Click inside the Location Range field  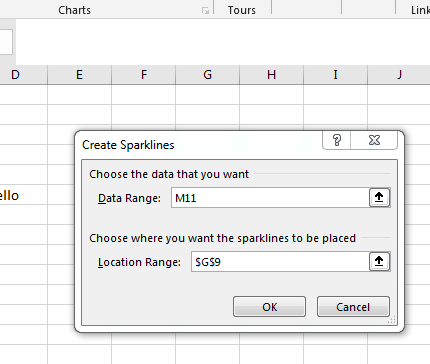280,262
